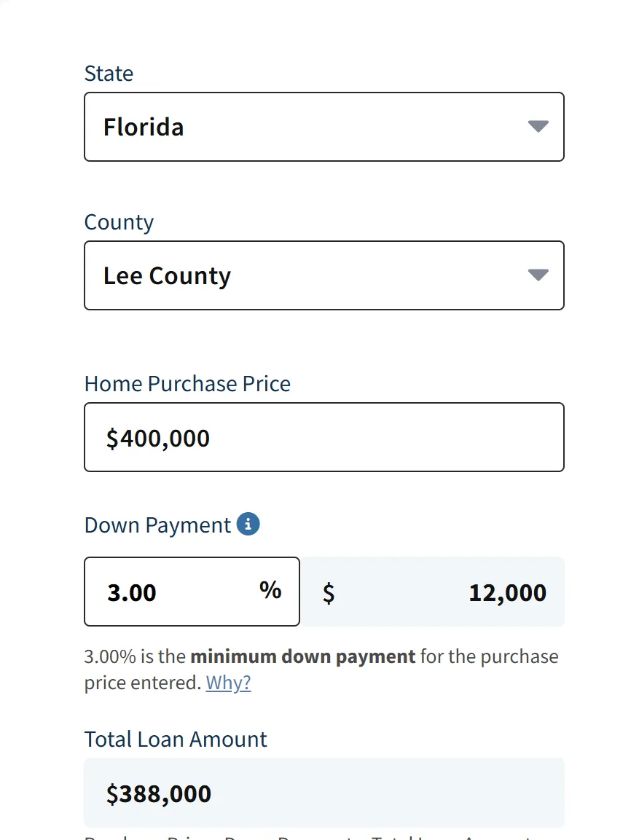This screenshot has height=840, width=639.
Task: Click the dollar sign beside 12,000
Action: pyautogui.click(x=329, y=592)
